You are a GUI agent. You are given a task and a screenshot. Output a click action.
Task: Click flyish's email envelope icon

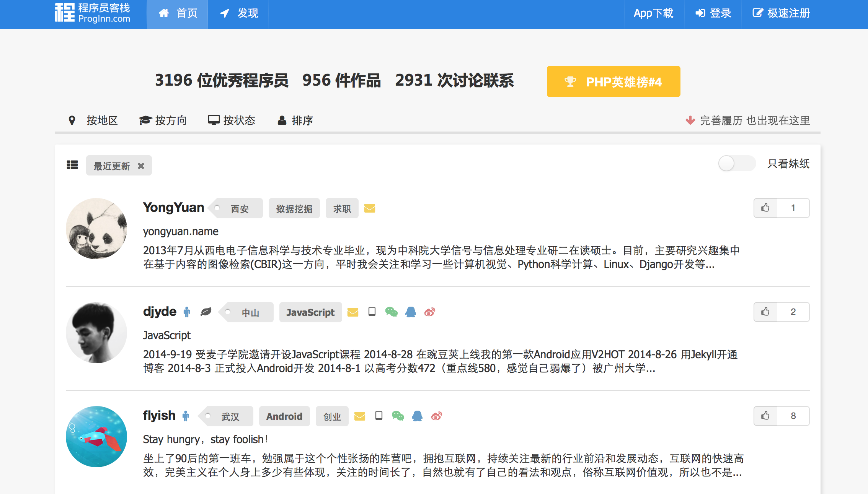tap(360, 416)
